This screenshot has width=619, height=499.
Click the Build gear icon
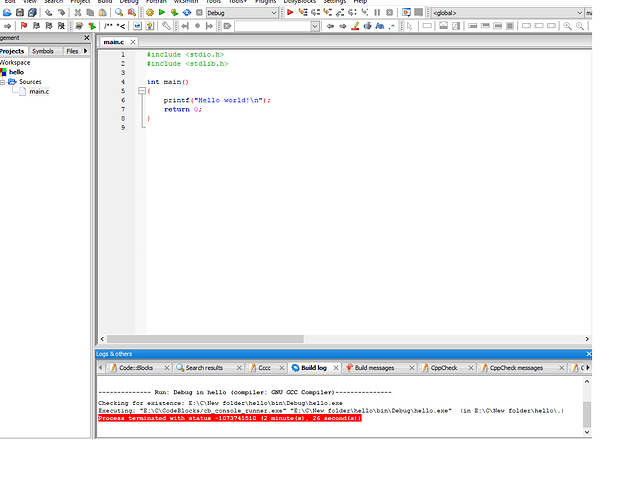click(149, 13)
